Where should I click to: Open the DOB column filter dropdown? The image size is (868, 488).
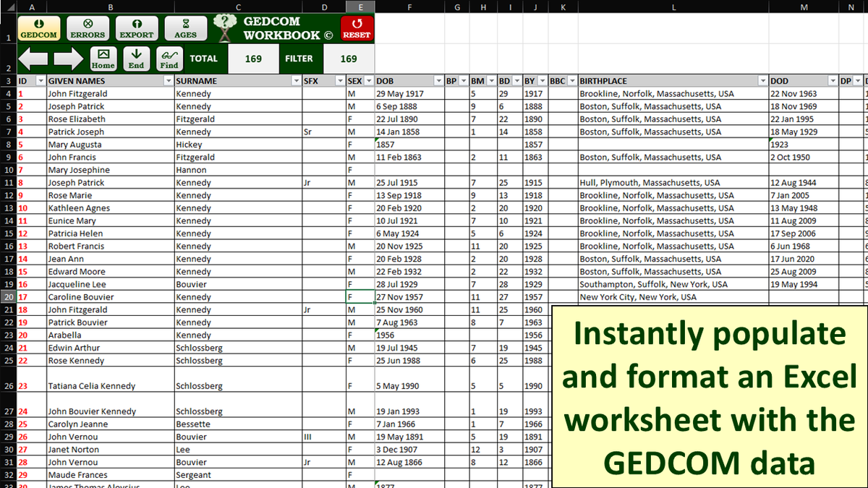coord(441,80)
